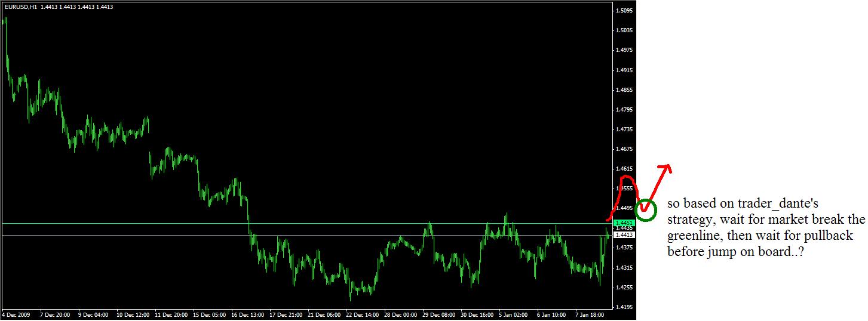The width and height of the screenshot is (868, 321).
Task: Click the 22 Dec 14:00 time label
Action: 363,314
